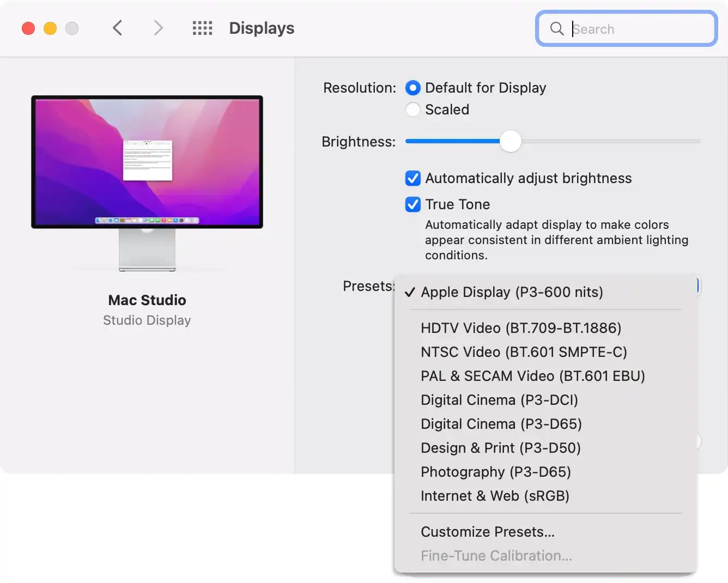
Task: Select Digital Cinema (P3-DCI) preset
Action: click(500, 400)
